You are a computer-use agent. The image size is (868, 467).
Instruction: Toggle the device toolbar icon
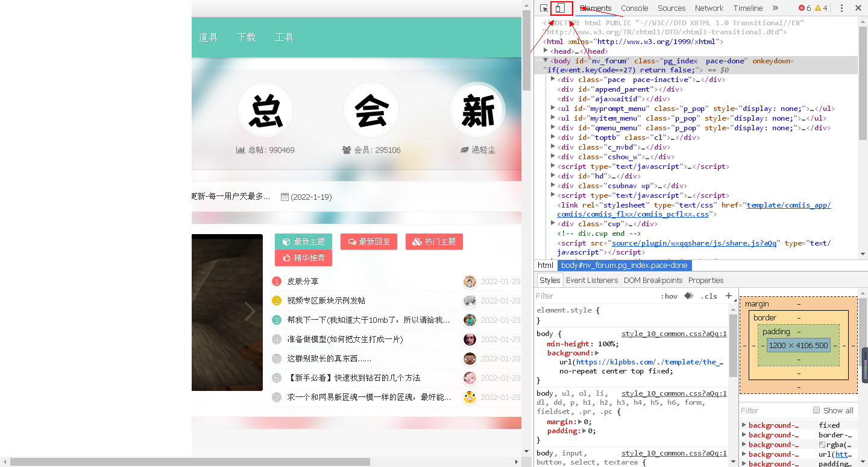tap(561, 8)
